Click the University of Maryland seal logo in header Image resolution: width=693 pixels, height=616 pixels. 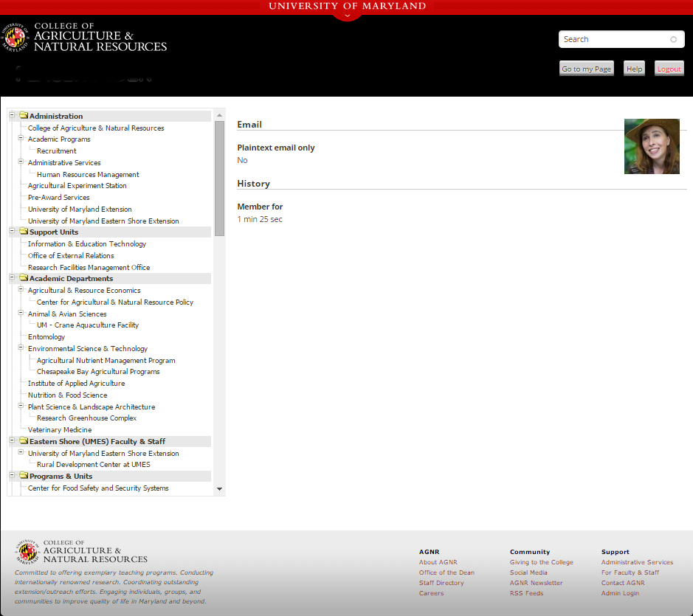15,38
